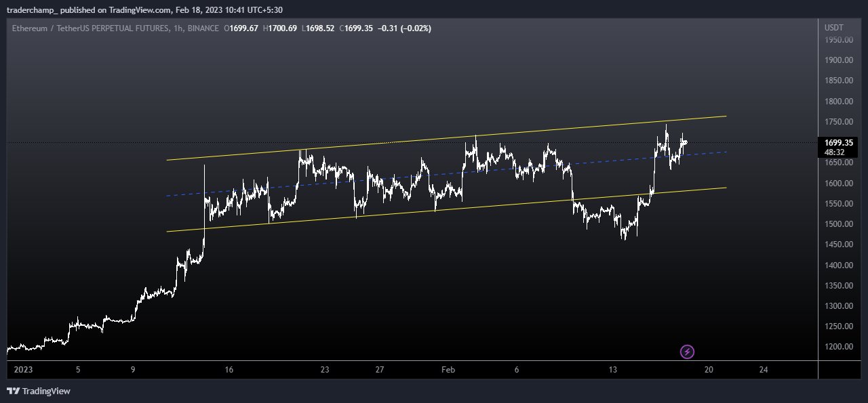The width and height of the screenshot is (868, 403).
Task: Click the traderchamp_ author name
Action: [x=33, y=9]
